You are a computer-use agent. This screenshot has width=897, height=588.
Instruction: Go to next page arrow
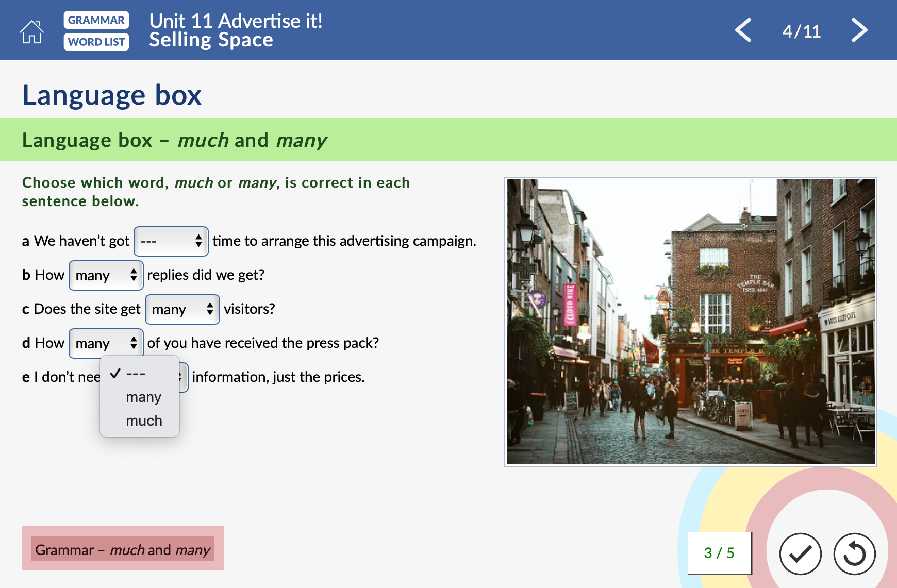[859, 30]
